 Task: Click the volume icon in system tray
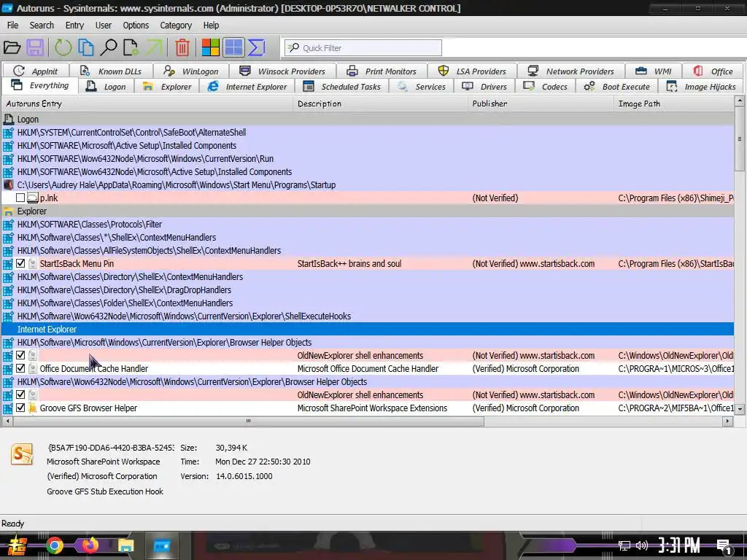[x=642, y=545]
